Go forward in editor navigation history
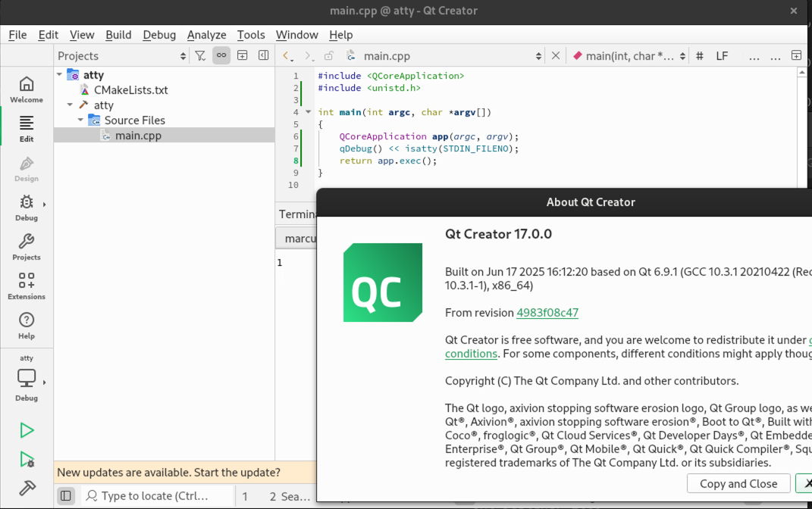Screen dimensions: 812x509 pos(308,56)
